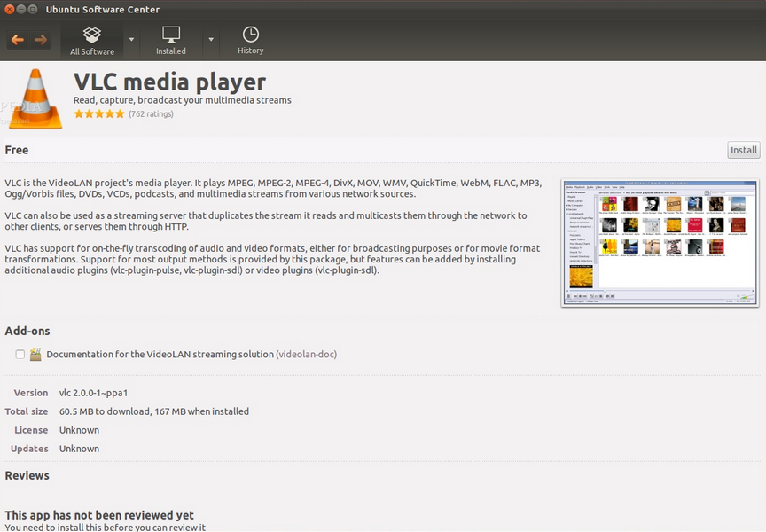Click the VLC media player title
Screen dimensions: 766x532
pos(169,82)
